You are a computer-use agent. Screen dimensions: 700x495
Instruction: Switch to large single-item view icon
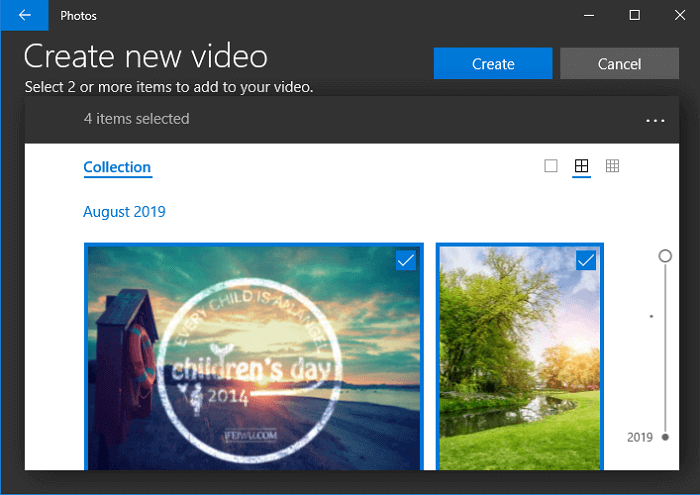pos(551,166)
